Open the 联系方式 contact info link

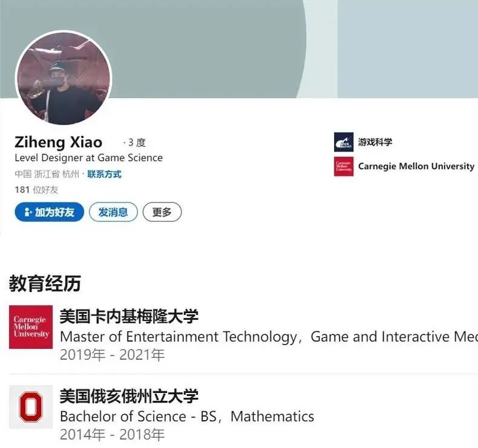104,174
